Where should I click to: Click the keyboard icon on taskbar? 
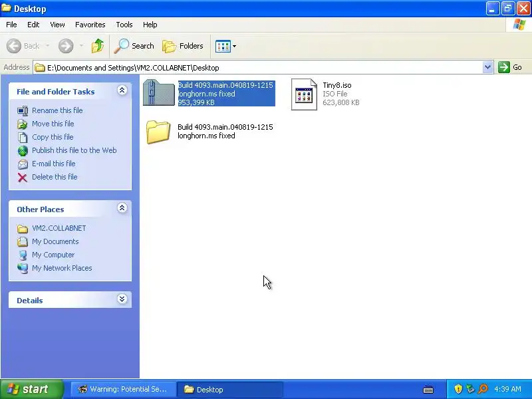[x=428, y=390]
